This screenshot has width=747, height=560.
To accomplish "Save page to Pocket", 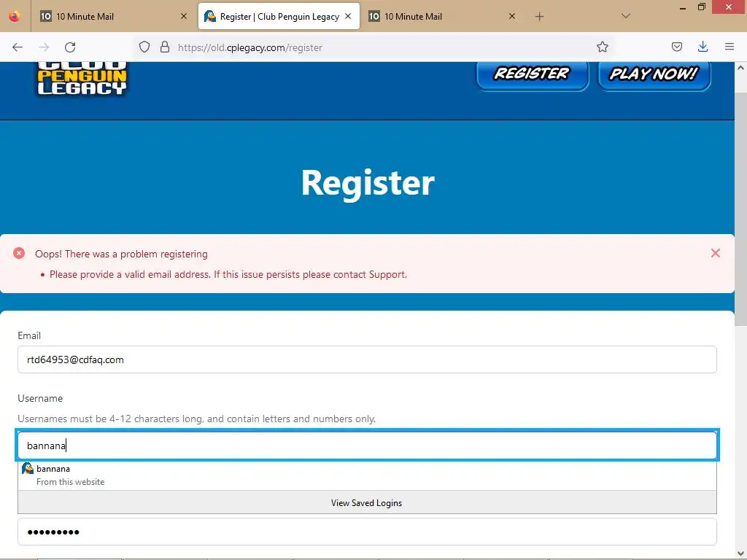I will tap(676, 47).
